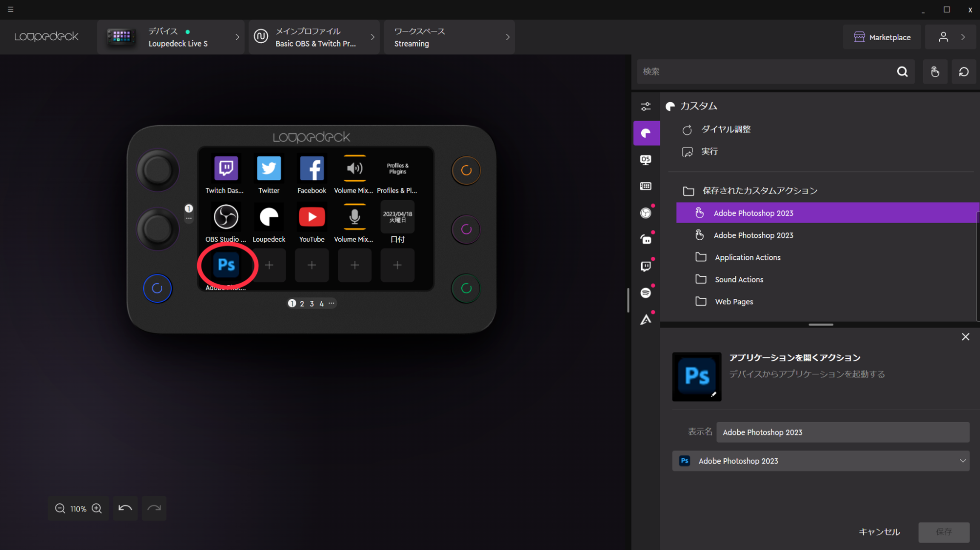980x550 pixels.
Task: Open the page list more options
Action: pos(332,303)
